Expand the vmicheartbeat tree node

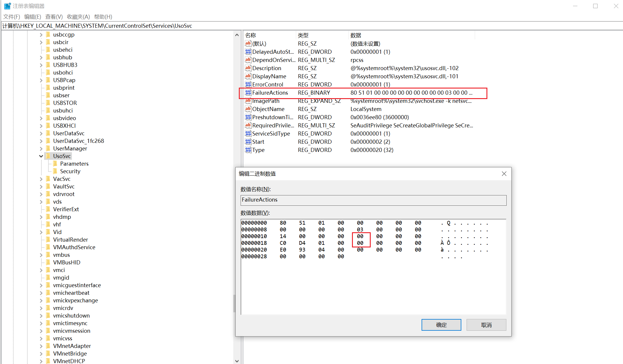point(41,293)
